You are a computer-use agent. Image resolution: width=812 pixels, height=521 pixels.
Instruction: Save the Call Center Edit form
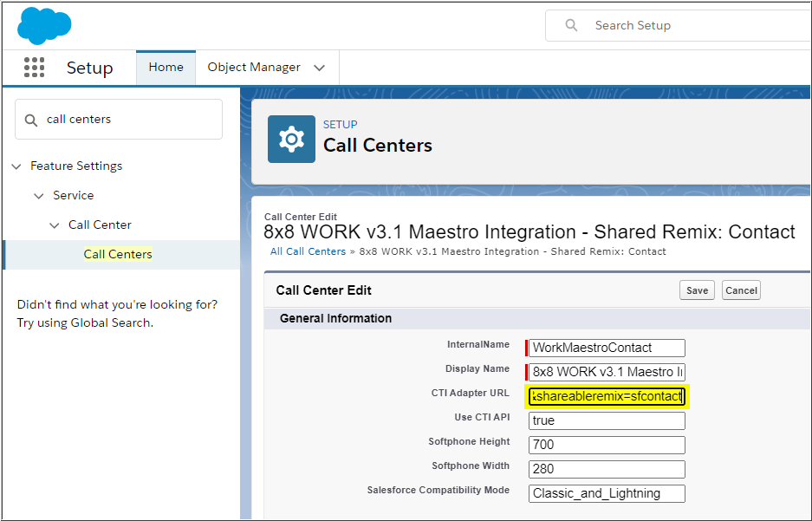point(697,290)
